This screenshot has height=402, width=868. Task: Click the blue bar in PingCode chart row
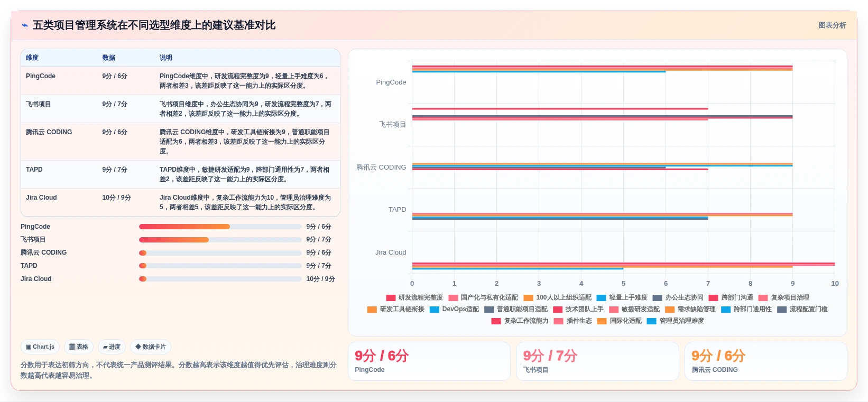[x=539, y=71]
